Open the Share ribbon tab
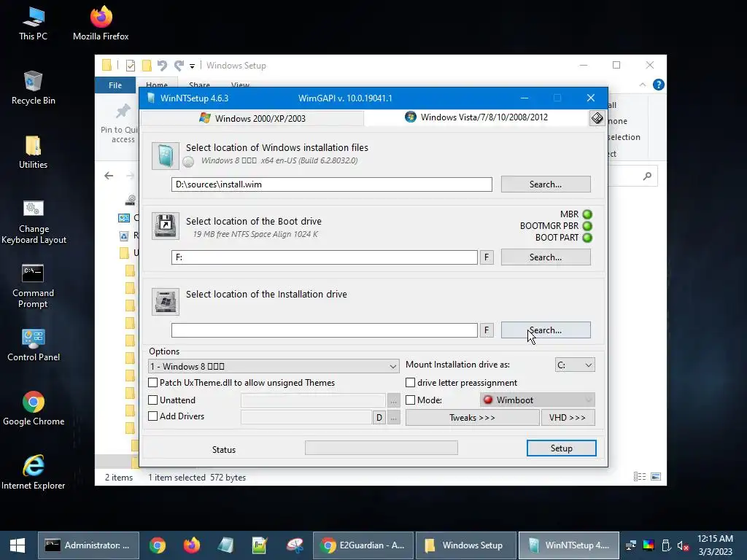The image size is (747, 560). pyautogui.click(x=199, y=85)
